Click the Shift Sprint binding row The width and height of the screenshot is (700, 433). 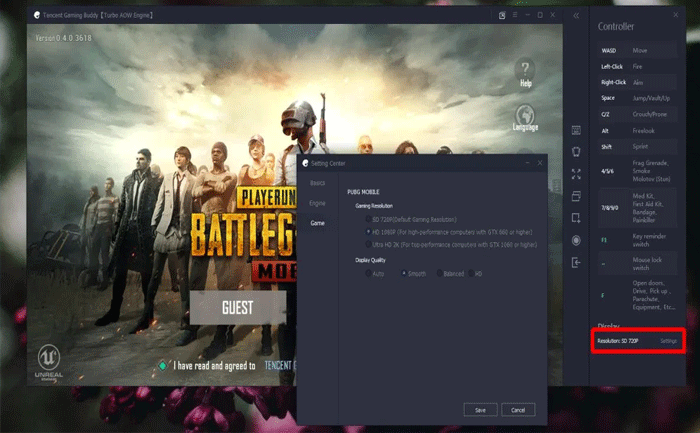pyautogui.click(x=638, y=146)
